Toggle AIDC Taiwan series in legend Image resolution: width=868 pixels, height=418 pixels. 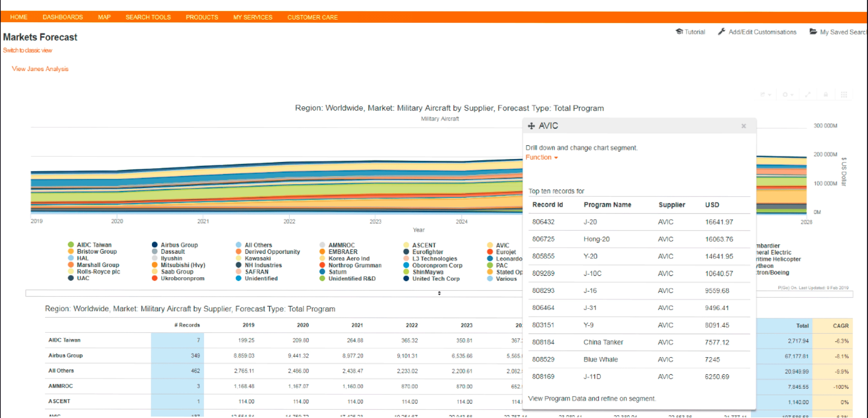(x=90, y=245)
